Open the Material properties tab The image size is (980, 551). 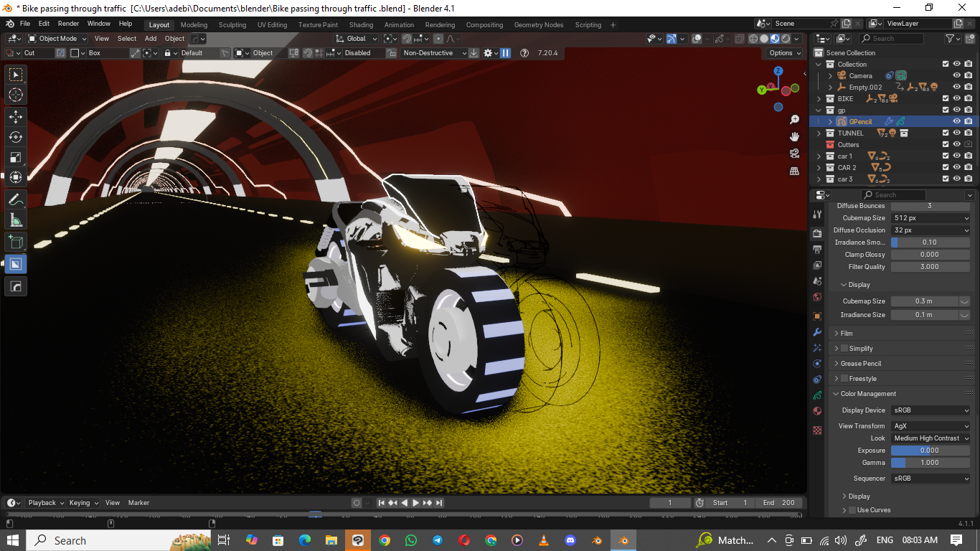pos(817,411)
